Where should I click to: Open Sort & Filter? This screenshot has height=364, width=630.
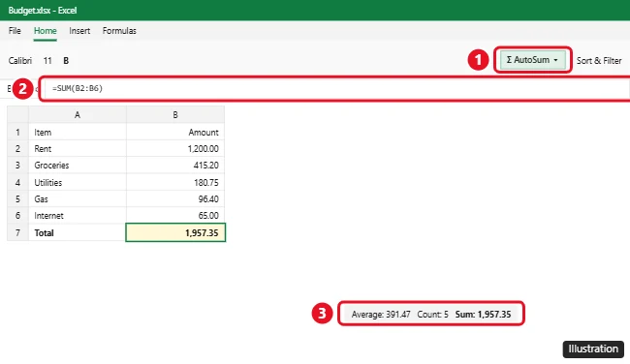(599, 61)
